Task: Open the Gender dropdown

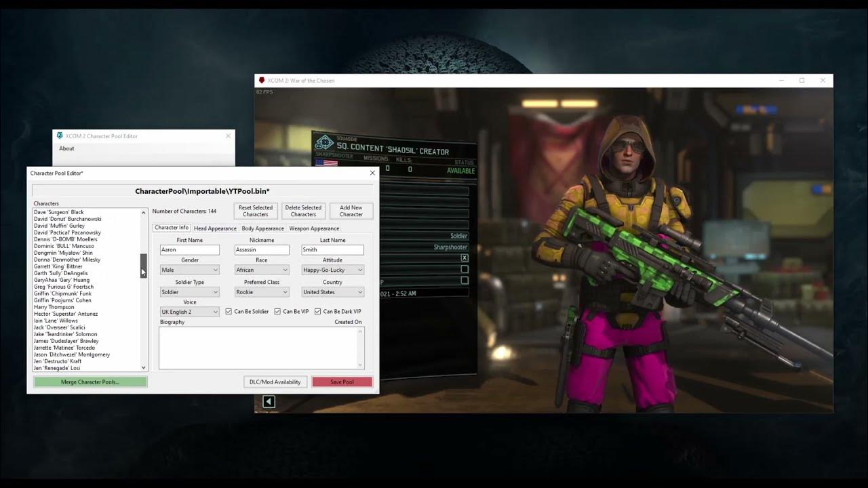Action: [x=189, y=270]
